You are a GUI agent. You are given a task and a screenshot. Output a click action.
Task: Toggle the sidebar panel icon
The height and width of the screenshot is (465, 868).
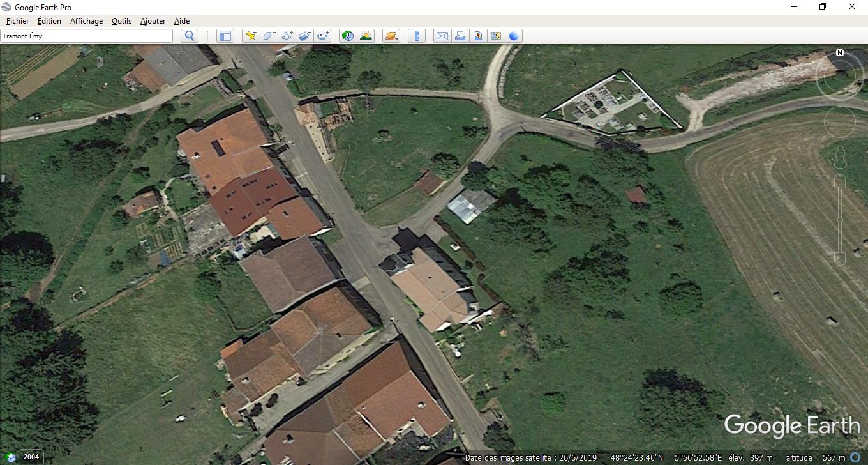pyautogui.click(x=225, y=36)
